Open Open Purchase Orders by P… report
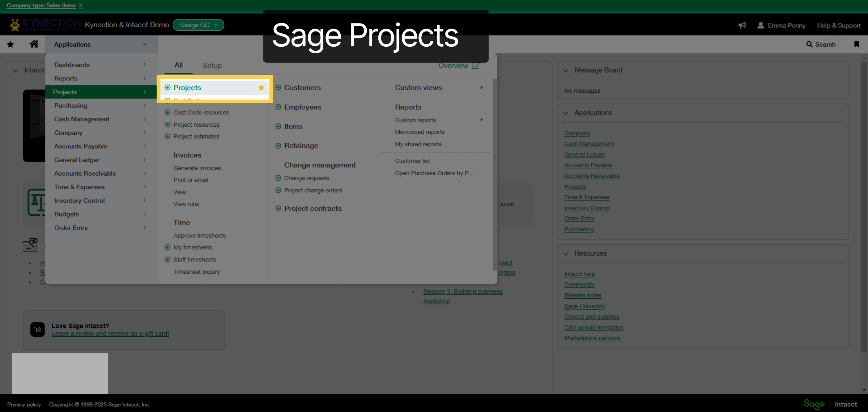Image resolution: width=868 pixels, height=412 pixels. 434,173
